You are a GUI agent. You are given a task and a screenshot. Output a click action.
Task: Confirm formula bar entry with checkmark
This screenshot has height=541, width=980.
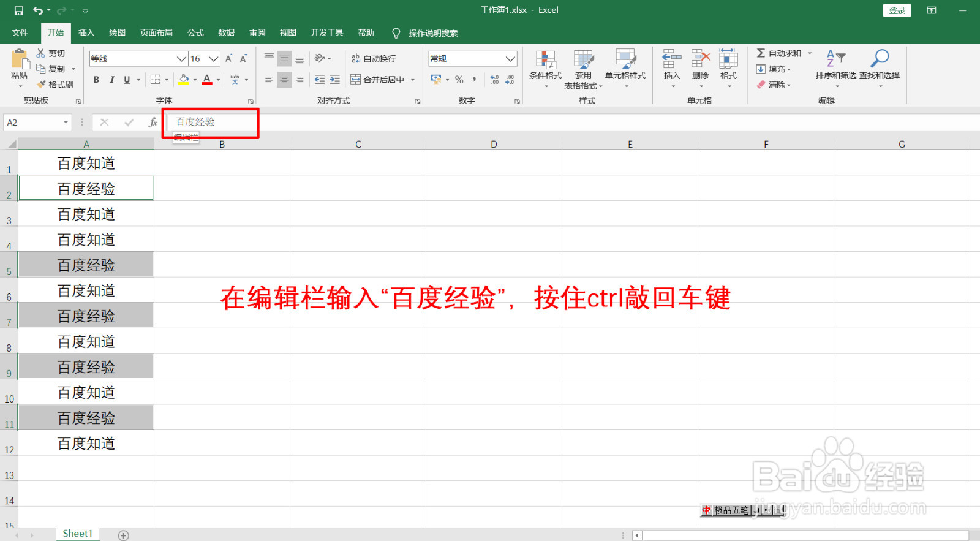[129, 123]
